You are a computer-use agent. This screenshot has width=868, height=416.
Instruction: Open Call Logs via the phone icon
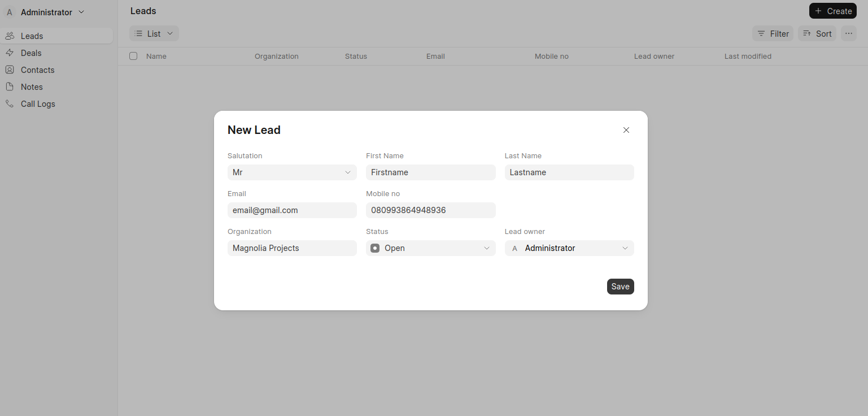point(10,103)
